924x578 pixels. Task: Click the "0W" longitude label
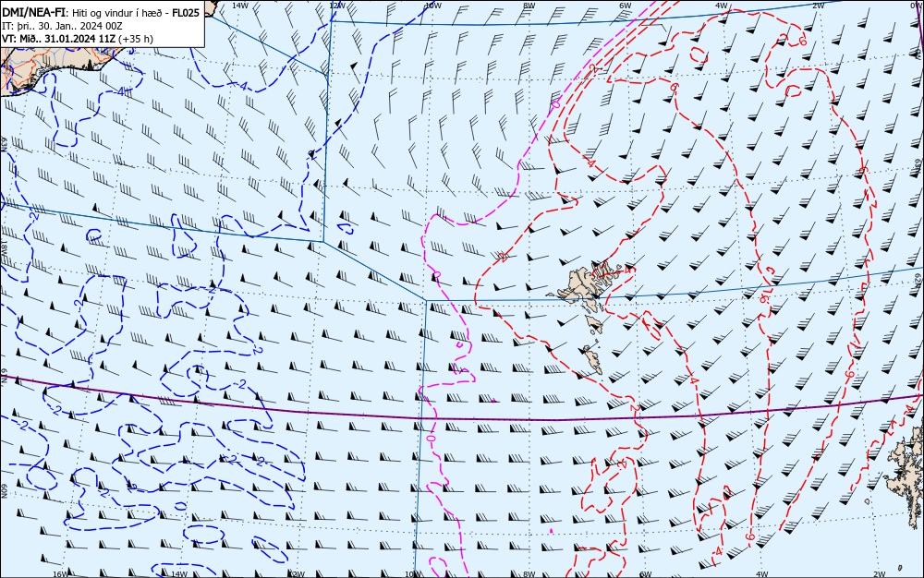click(918, 5)
